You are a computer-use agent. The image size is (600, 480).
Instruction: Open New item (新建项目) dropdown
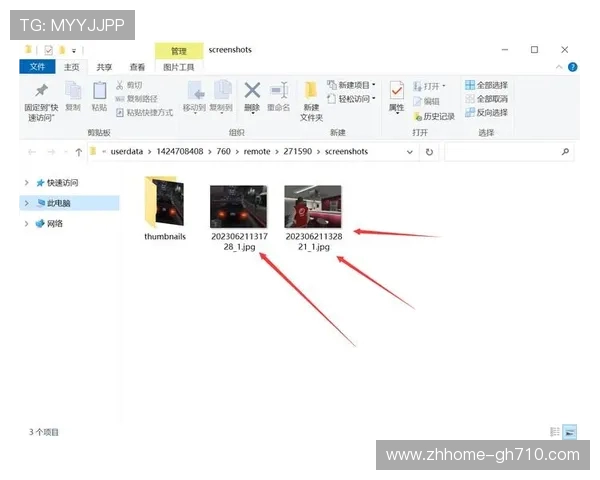pos(351,85)
